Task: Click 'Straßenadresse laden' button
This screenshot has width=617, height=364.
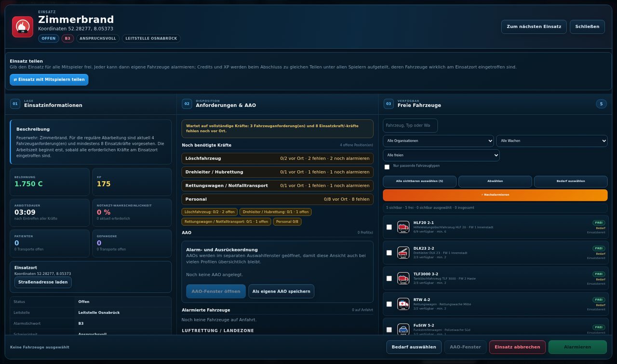Action: tap(43, 282)
